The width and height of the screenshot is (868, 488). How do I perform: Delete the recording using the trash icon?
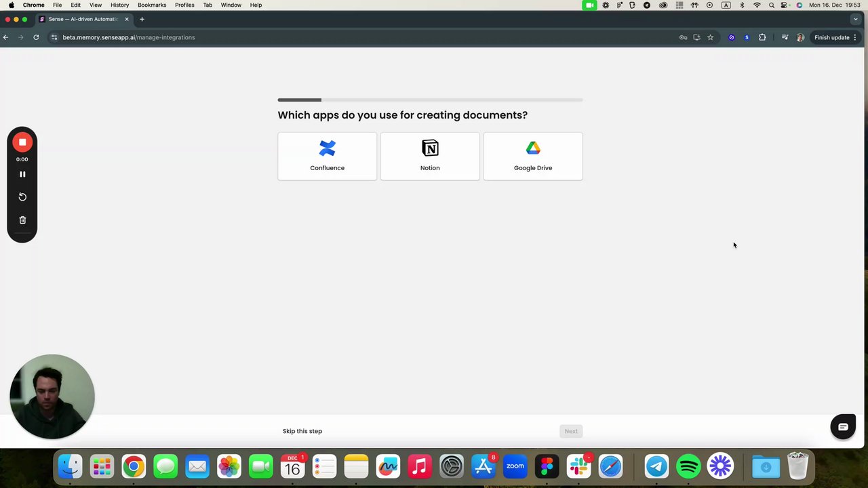[x=22, y=220]
